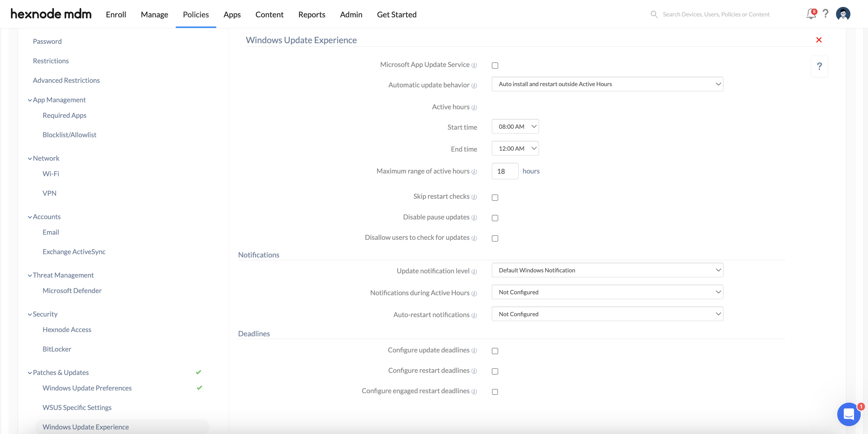
Task: Close the Windows Update Experience panel
Action: pyautogui.click(x=819, y=40)
